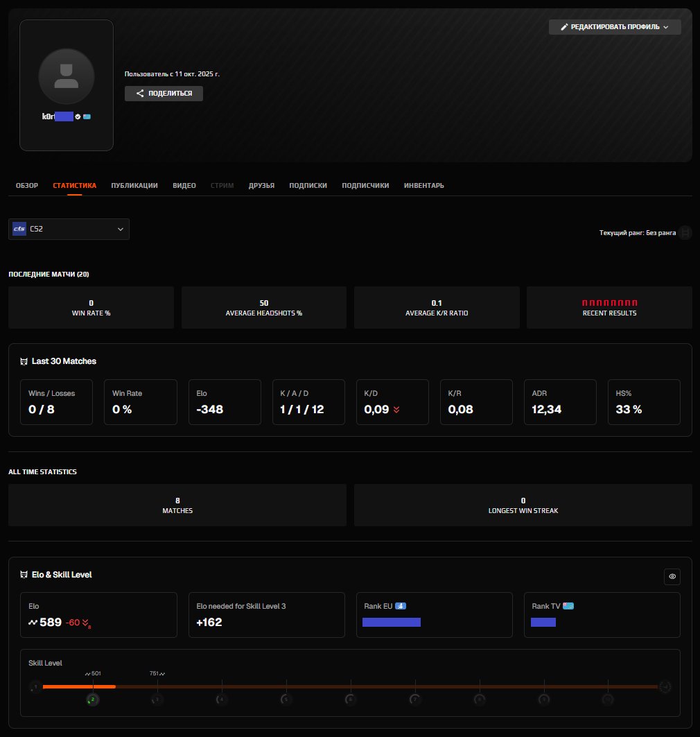Image resolution: width=700 pixels, height=737 pixels.
Task: Click the Last 30 Matches header icon
Action: point(24,361)
